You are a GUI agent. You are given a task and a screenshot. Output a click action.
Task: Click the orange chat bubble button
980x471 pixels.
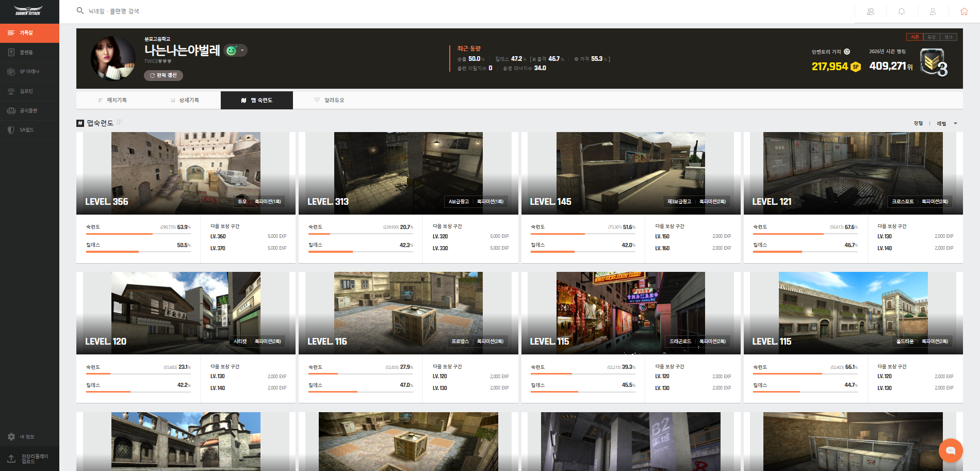click(x=951, y=450)
